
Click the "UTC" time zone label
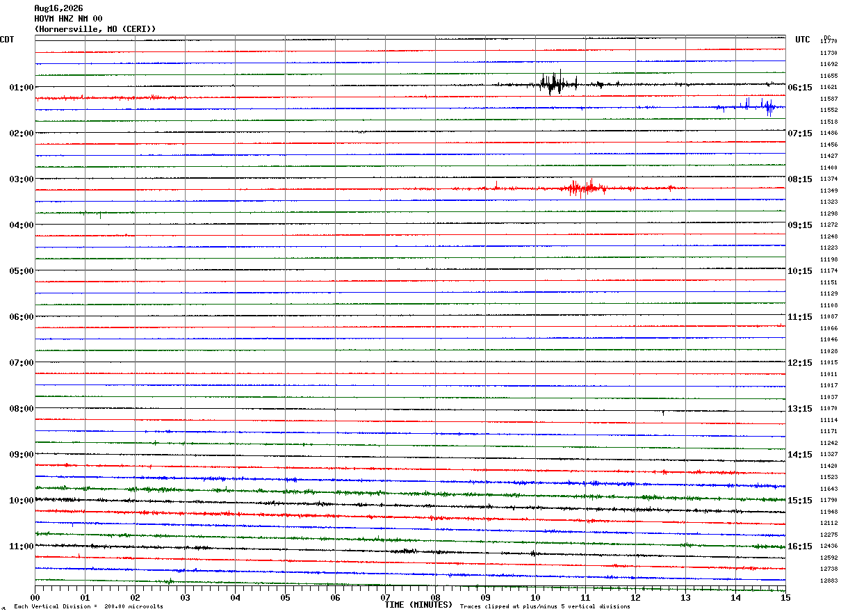click(x=803, y=40)
